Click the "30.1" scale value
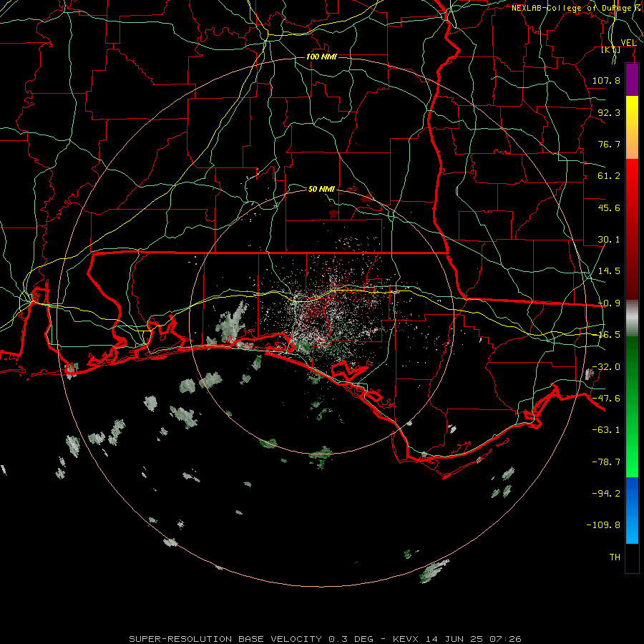 point(609,240)
